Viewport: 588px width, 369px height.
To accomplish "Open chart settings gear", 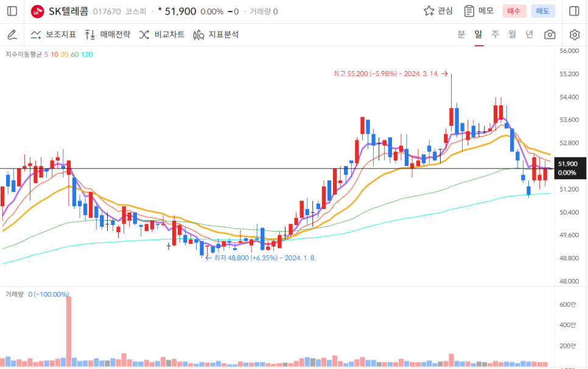I will point(575,35).
